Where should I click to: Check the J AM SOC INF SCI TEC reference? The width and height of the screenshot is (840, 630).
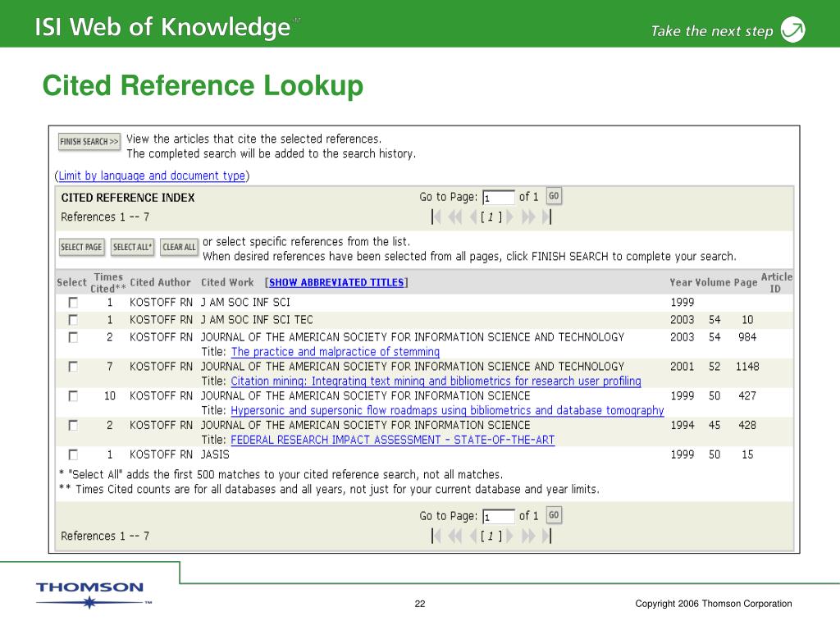73,320
